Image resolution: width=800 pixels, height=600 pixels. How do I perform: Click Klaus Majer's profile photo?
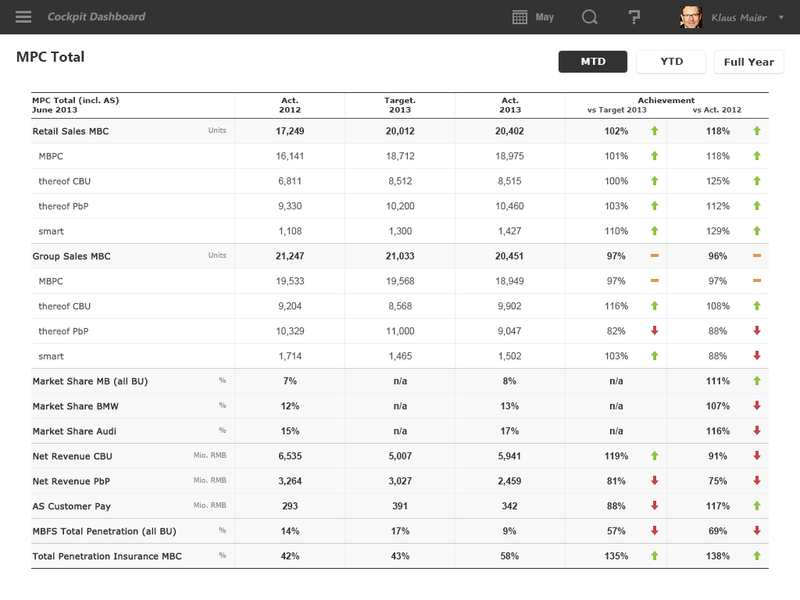691,17
